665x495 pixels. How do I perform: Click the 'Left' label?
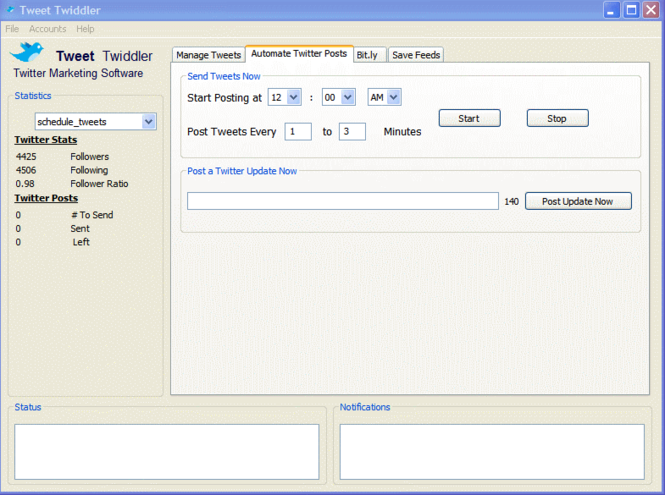(x=81, y=242)
